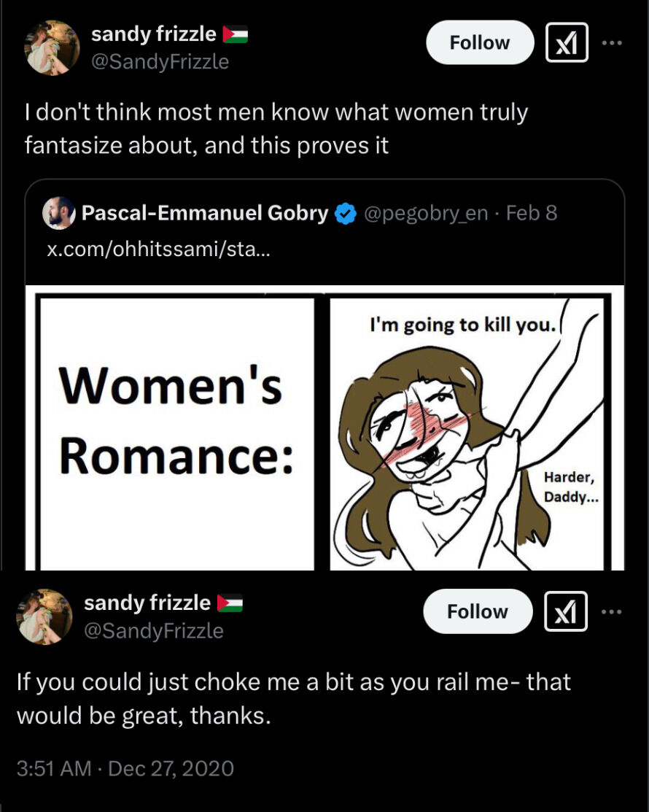The height and width of the screenshot is (812, 649).
Task: Open sandy frizzle's avatar on the top tweet
Action: (52, 47)
